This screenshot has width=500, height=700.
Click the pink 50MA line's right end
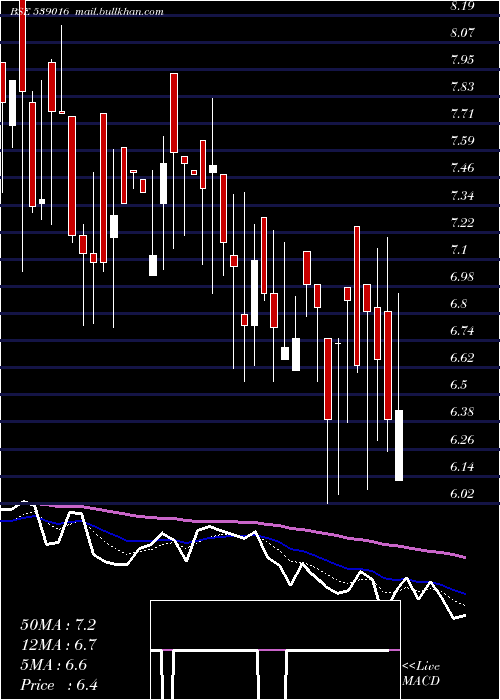pyautogui.click(x=464, y=557)
